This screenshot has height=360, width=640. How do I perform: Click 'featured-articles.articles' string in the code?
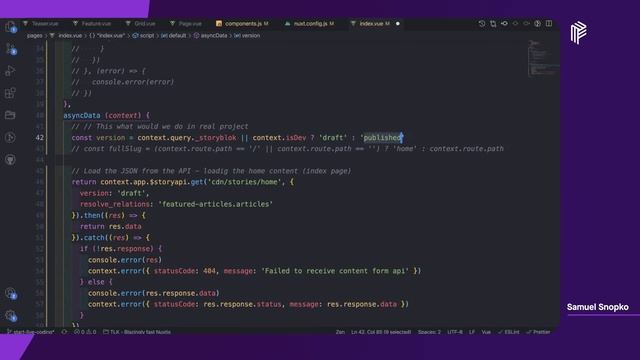216,204
